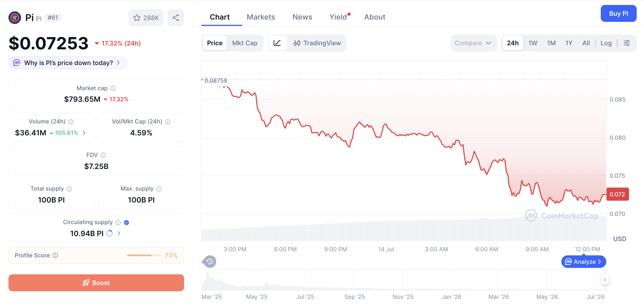Open the share icon button
Screen dimensions: 644x307
point(176,18)
